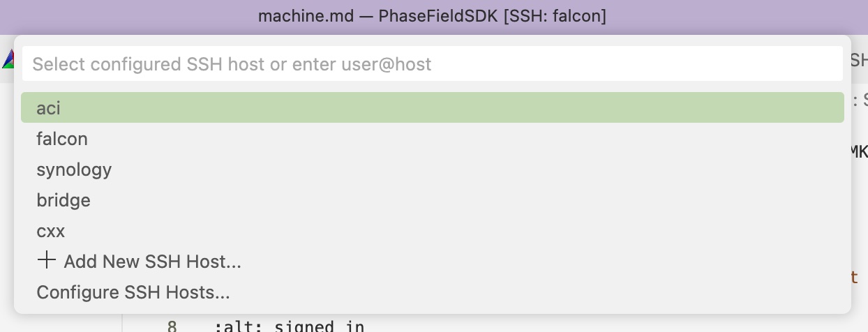Screen dimensions: 868x332
Task: Choose the Add New SSH Host... text
Action: click(152, 262)
